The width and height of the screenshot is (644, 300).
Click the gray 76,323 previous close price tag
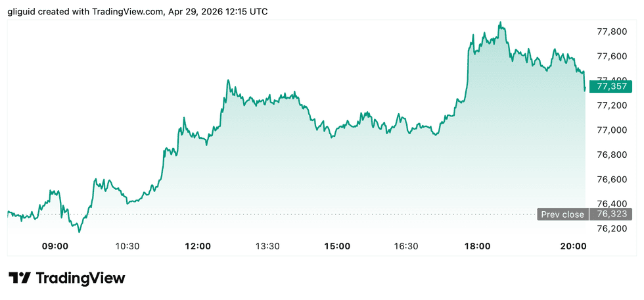tap(611, 214)
